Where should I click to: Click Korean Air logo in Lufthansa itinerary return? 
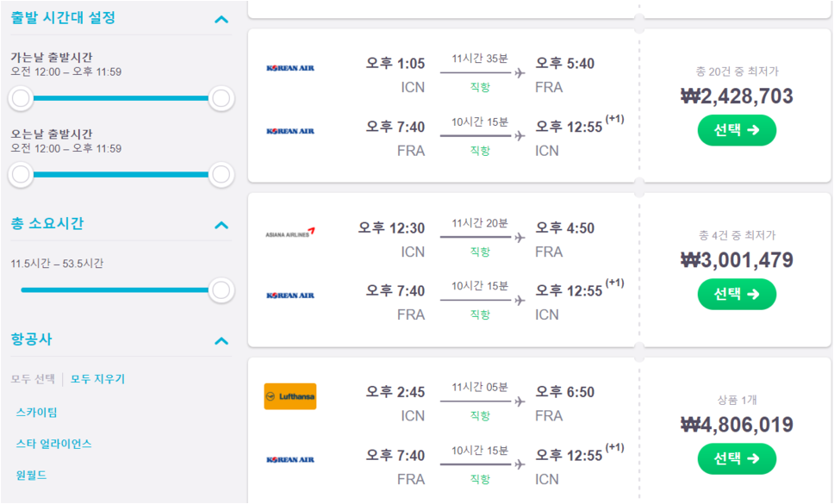tap(290, 459)
